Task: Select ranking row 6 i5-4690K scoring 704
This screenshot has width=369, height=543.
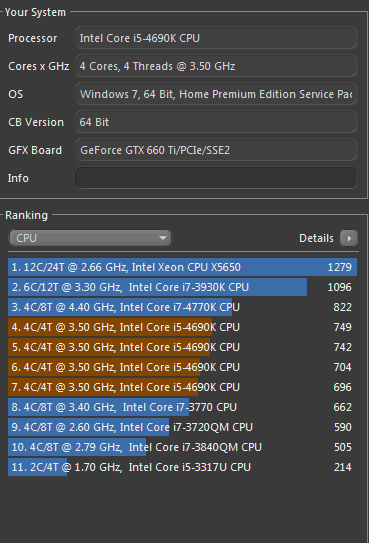Action: pos(182,367)
